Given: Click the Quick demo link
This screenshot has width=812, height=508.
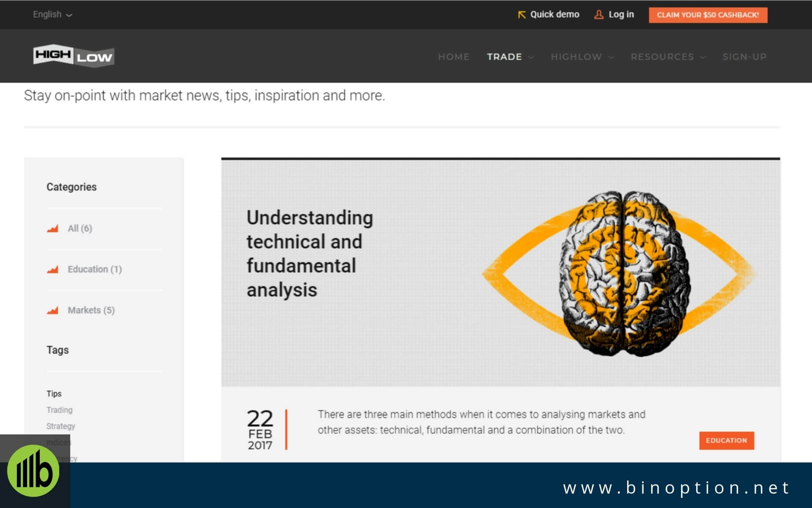Looking at the screenshot, I should coord(554,14).
